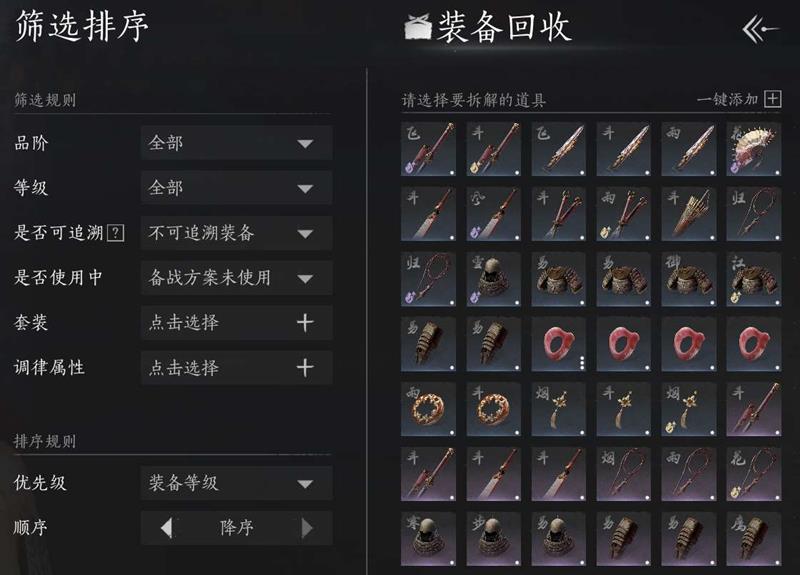Select the armor item marked 御
The height and width of the screenshot is (575, 800).
pos(688,279)
